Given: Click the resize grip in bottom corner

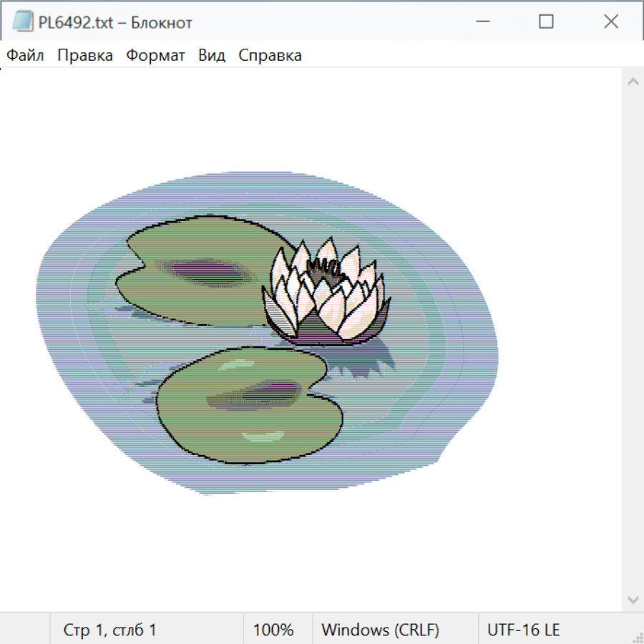Looking at the screenshot, I should point(637,637).
